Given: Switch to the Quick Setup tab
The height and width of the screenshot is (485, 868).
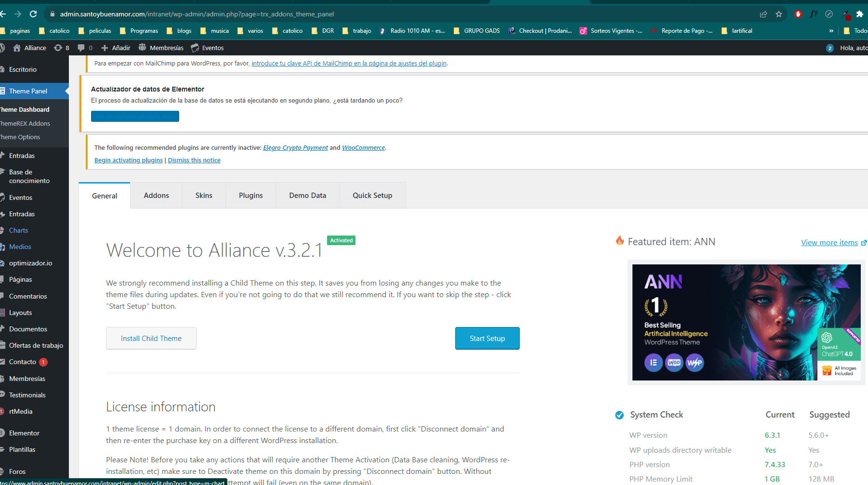Looking at the screenshot, I should click(372, 196).
